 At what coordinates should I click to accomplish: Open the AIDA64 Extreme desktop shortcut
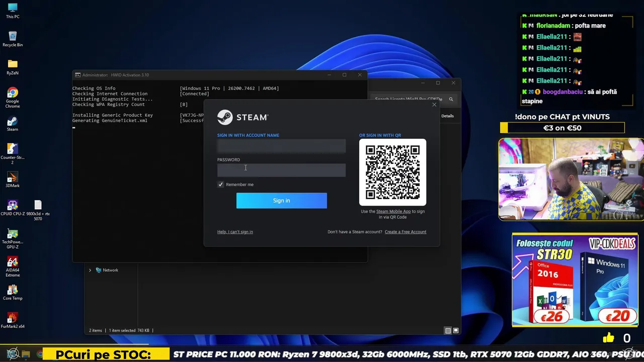coord(13,266)
